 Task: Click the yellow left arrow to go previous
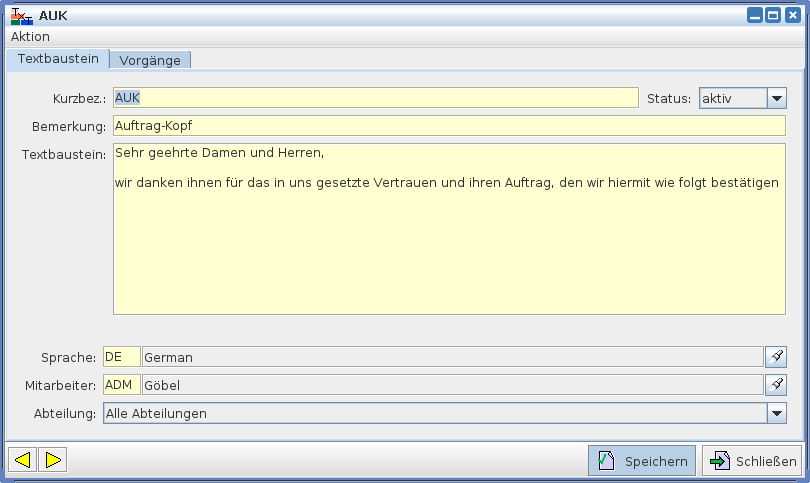tap(22, 460)
